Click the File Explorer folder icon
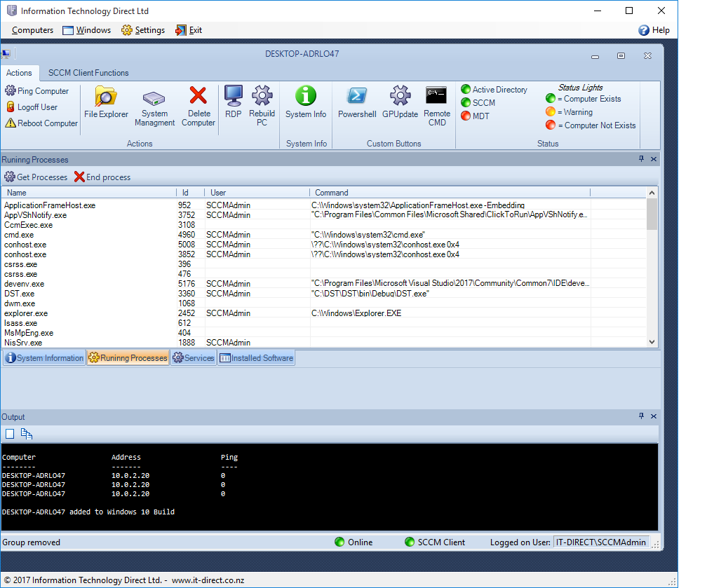707x588 pixels. tap(106, 96)
